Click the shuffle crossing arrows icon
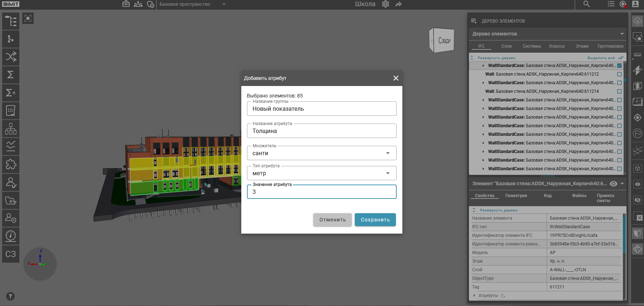Viewport: 644px width, 306px height. click(11, 57)
